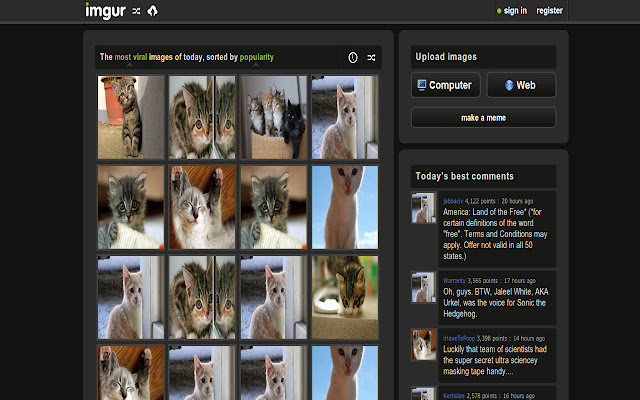Image resolution: width=640 pixels, height=400 pixels.
Task: Click the username next to "4,122 points"
Action: (x=453, y=201)
